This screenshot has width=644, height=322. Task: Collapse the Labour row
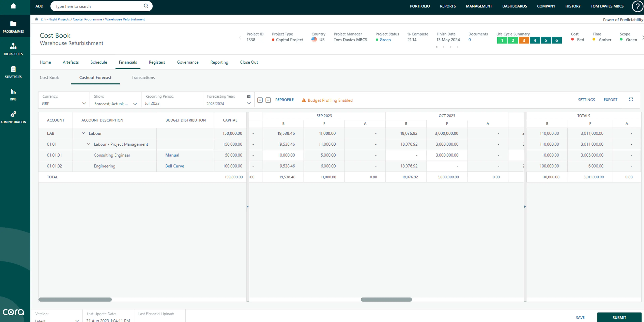pyautogui.click(x=84, y=133)
